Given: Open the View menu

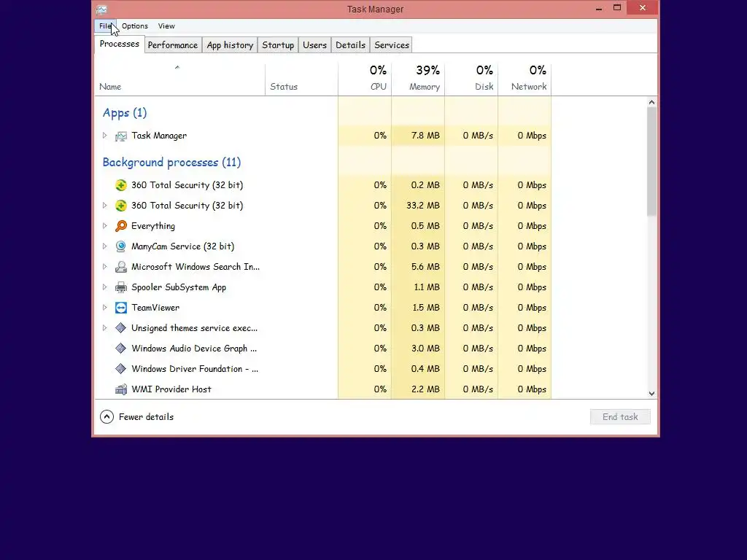Looking at the screenshot, I should [x=166, y=26].
